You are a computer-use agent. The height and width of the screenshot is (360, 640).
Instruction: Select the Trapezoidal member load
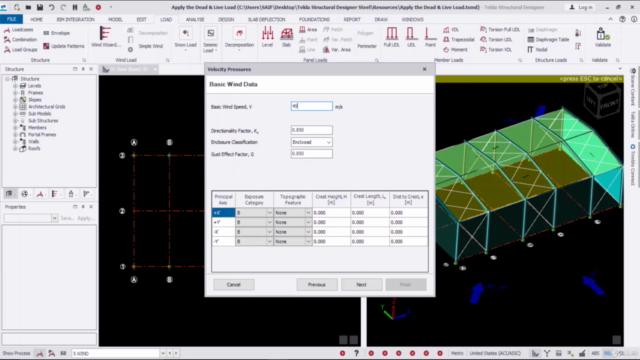coord(459,40)
